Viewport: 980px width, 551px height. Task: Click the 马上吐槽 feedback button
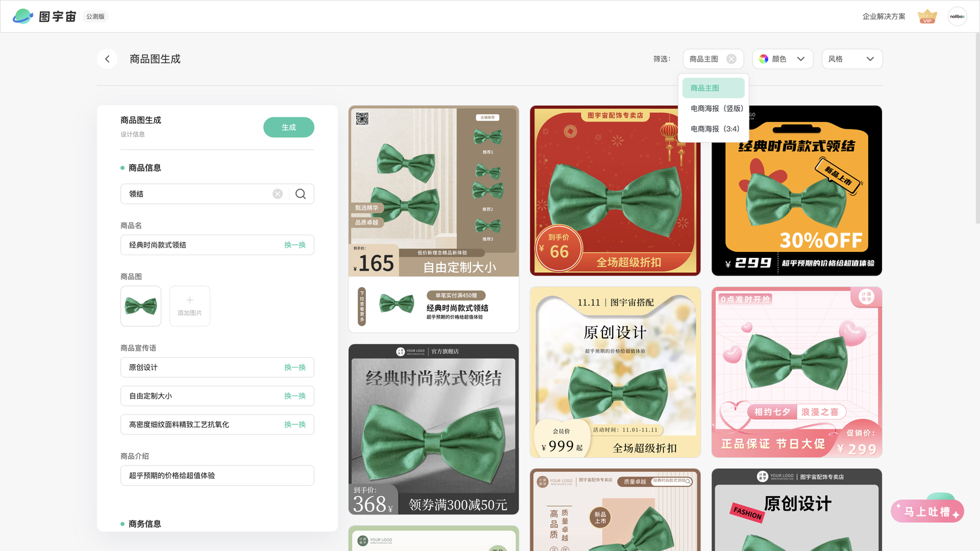tap(927, 511)
